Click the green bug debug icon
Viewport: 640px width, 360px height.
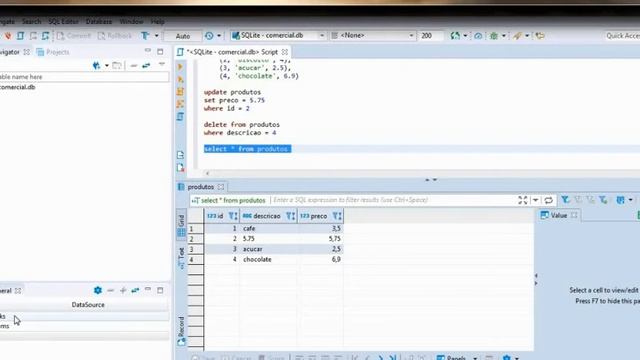pyautogui.click(x=494, y=36)
